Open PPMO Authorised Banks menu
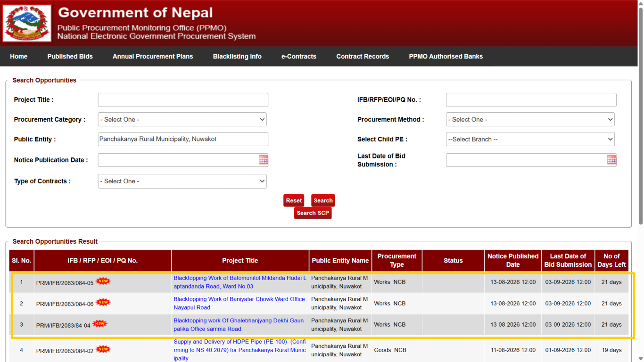The image size is (644, 362). point(446,57)
